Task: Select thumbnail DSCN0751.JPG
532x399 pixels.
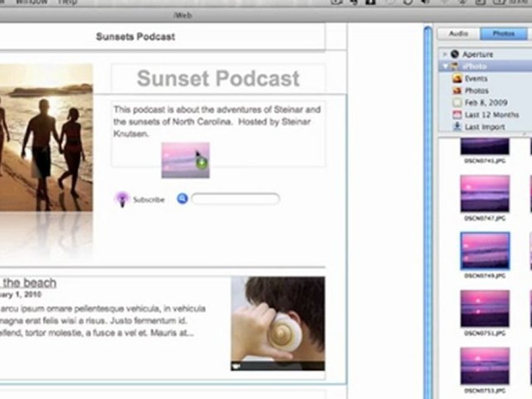Action: point(484,309)
